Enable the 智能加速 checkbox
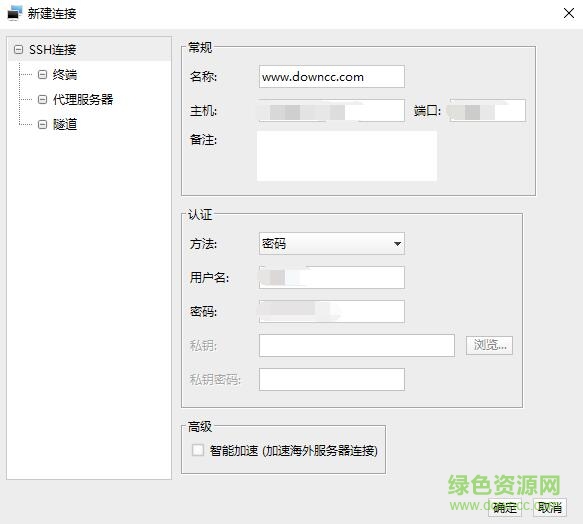Screen dimensions: 583x524 tap(198, 450)
